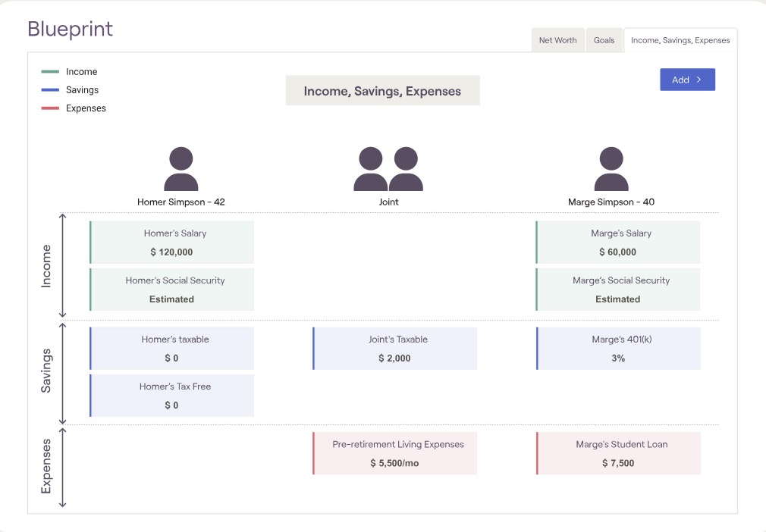Click the Income section vertical arrow

click(64, 265)
